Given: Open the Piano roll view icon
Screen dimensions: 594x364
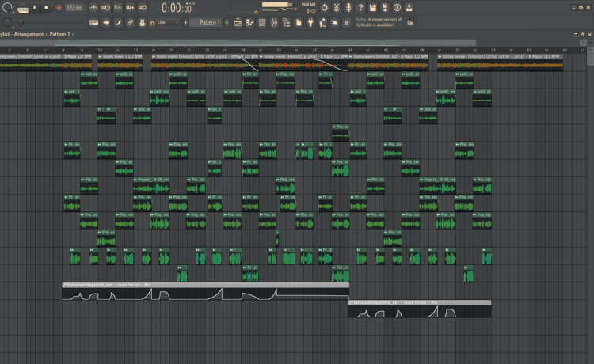Looking at the screenshot, I should click(250, 23).
